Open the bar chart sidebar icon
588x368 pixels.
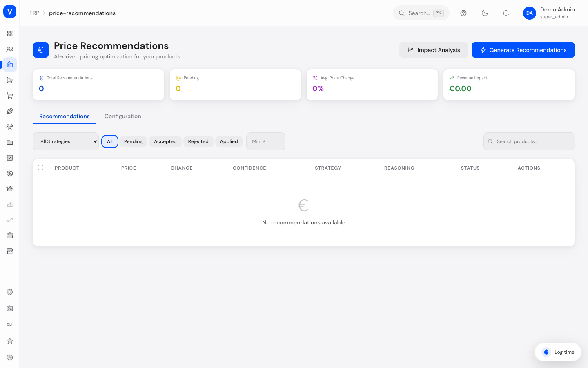(10, 204)
